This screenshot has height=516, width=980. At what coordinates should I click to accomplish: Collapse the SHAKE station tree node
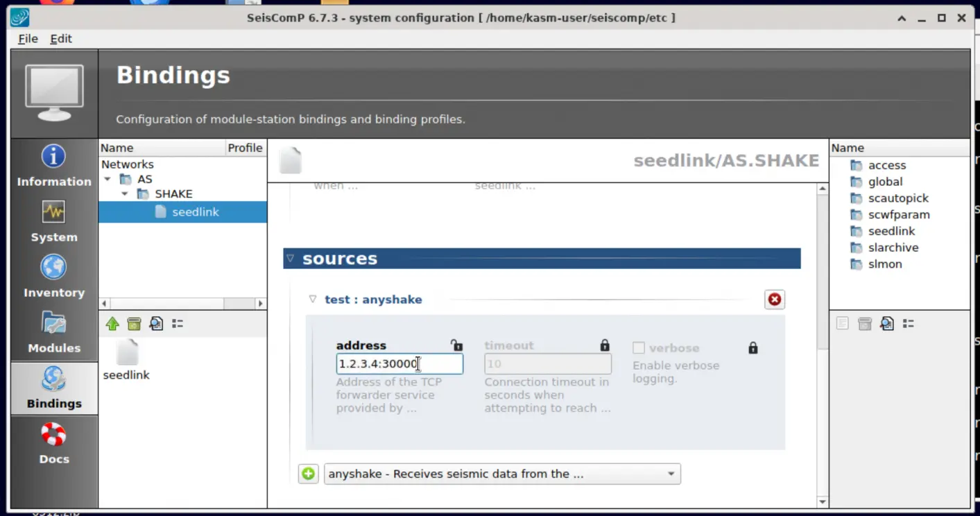click(x=125, y=194)
